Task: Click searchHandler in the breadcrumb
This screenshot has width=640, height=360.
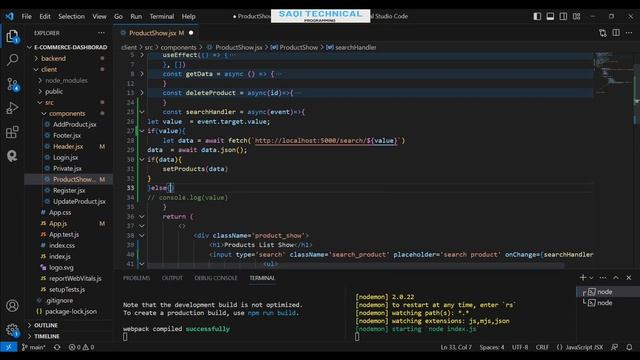Action: (x=356, y=47)
